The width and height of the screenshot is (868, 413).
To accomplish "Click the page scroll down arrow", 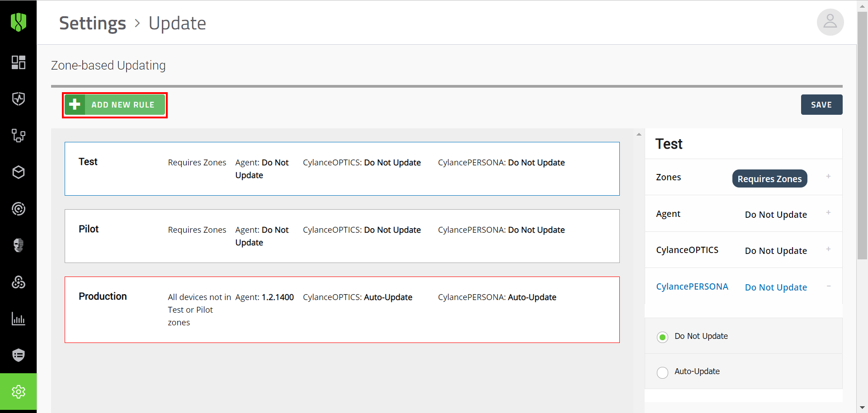I will click(x=862, y=408).
